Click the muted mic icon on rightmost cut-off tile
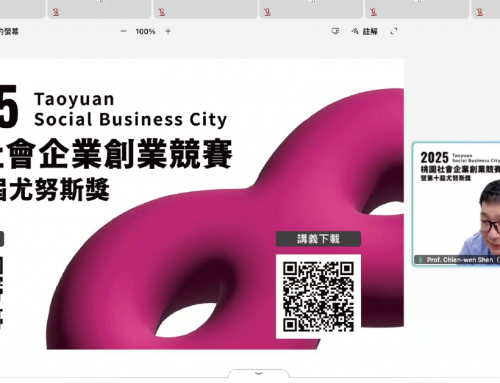The height and width of the screenshot is (383, 500). tap(479, 12)
